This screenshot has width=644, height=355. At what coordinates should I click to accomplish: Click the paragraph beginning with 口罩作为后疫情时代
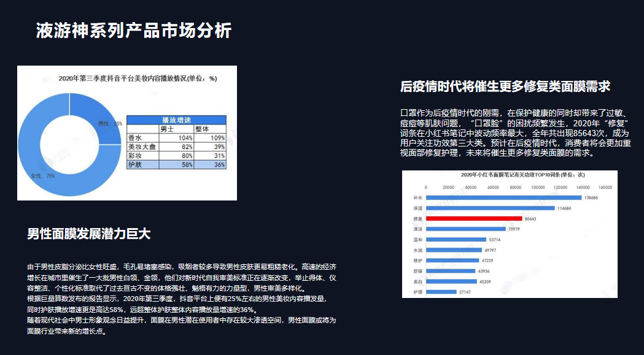(x=514, y=133)
